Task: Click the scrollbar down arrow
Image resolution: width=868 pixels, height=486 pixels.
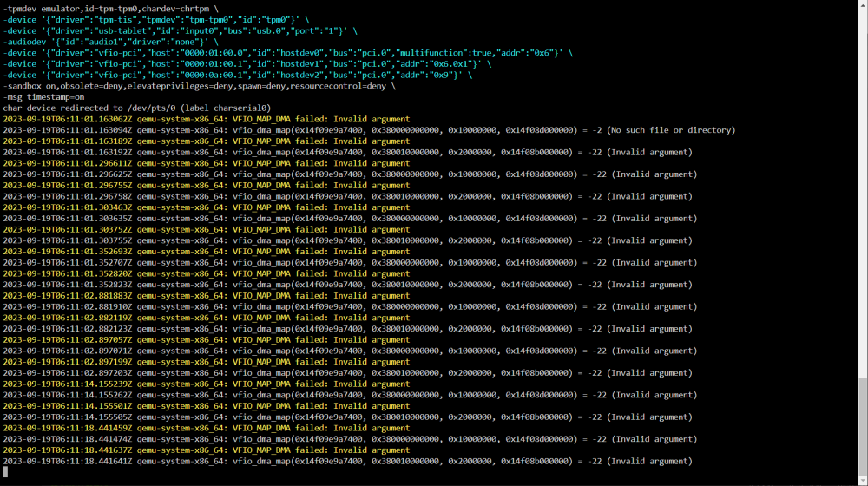Action: coord(863,481)
